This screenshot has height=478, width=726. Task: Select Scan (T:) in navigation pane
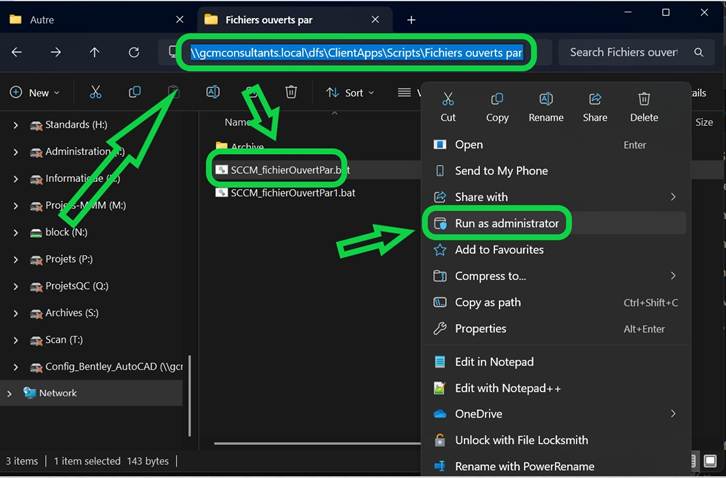coord(64,340)
